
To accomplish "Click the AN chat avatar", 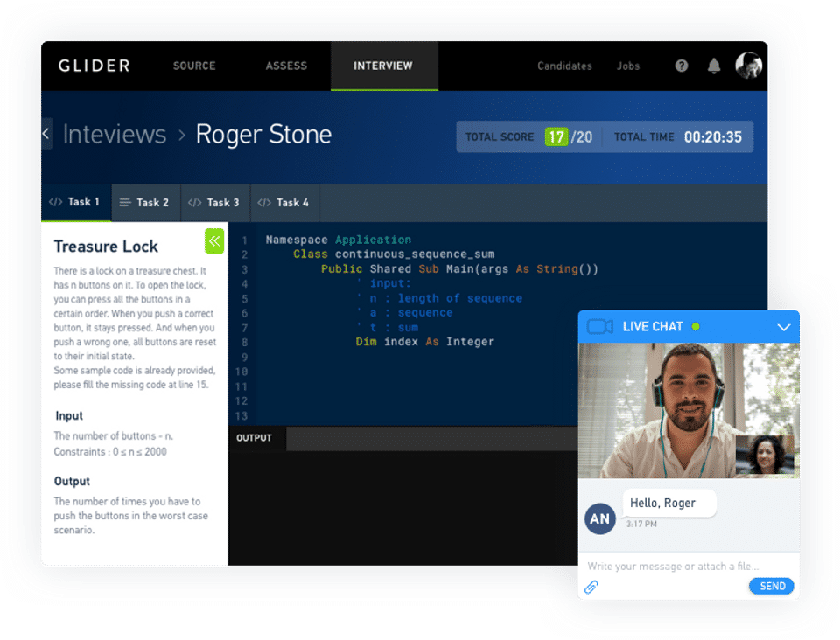I will (x=600, y=518).
